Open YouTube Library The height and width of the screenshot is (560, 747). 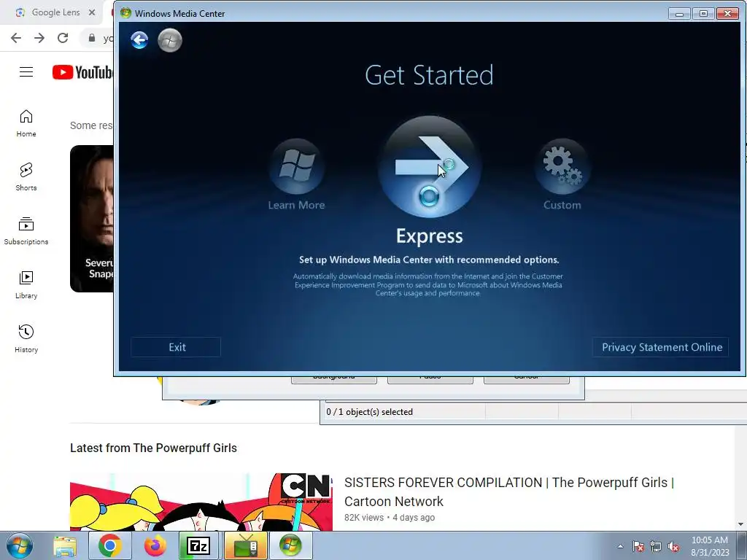pyautogui.click(x=26, y=285)
